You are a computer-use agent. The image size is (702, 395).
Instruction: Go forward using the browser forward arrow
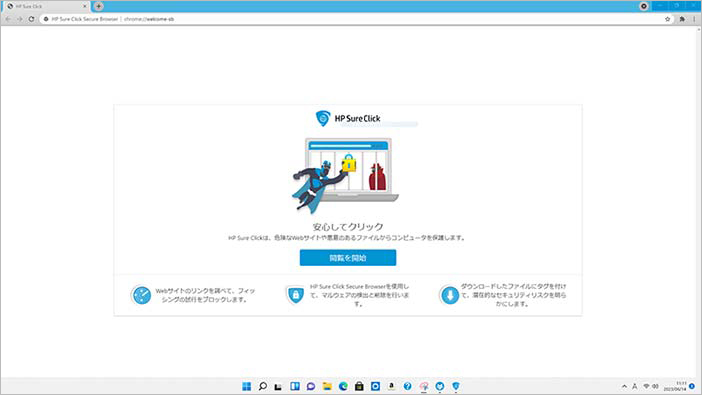pos(20,19)
